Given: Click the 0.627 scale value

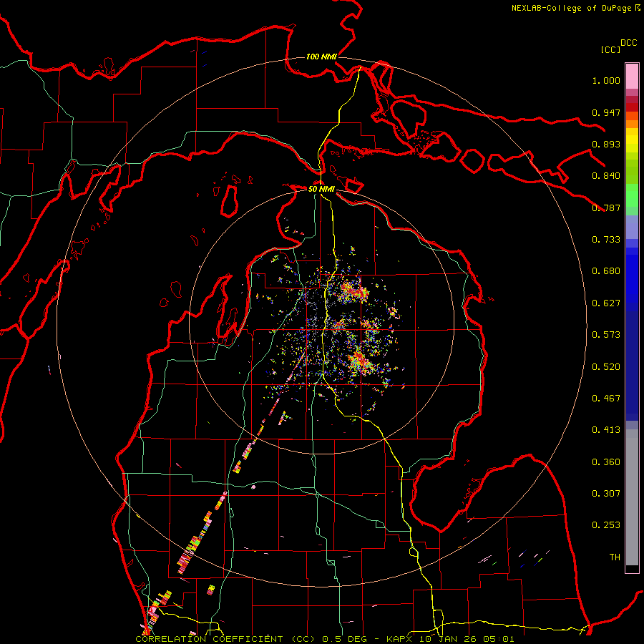Looking at the screenshot, I should tap(606, 303).
